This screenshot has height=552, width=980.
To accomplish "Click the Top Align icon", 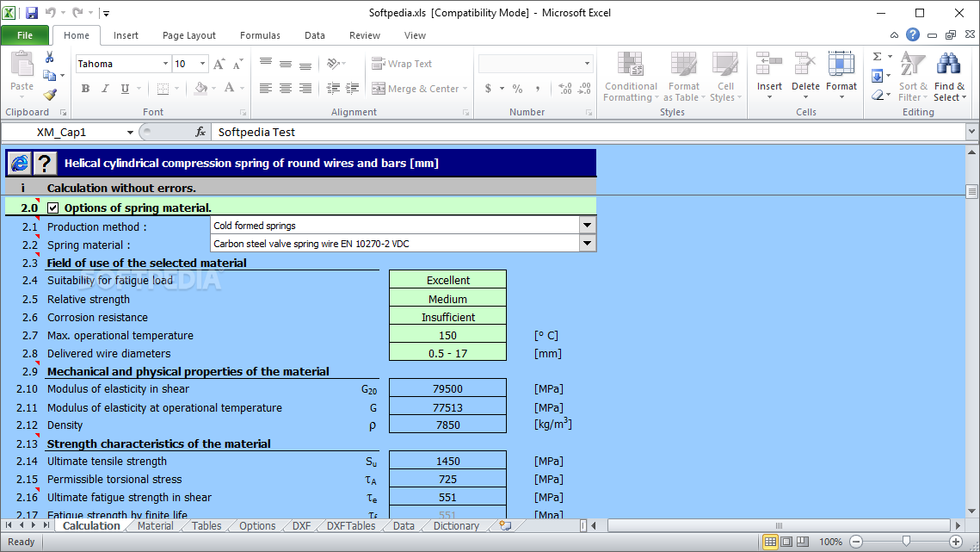I will coord(266,64).
